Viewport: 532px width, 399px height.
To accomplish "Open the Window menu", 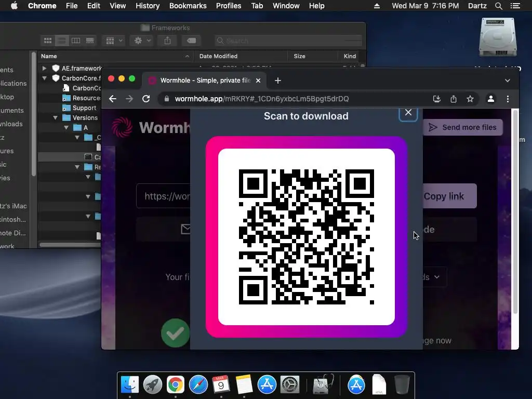I will click(286, 6).
